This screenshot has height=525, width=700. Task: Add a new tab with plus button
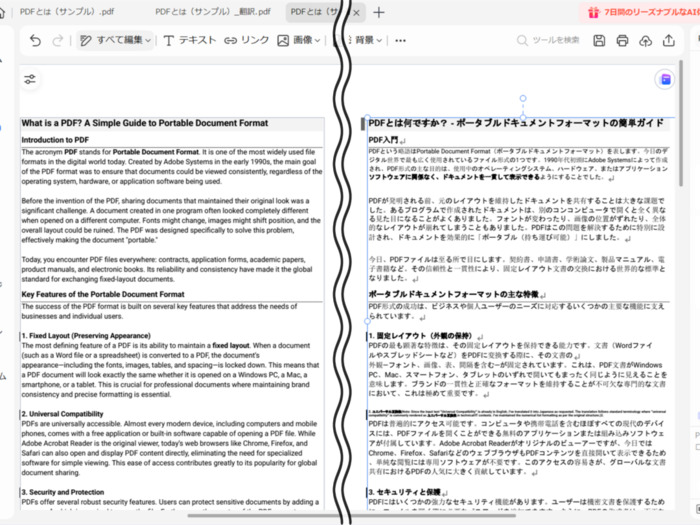[379, 12]
